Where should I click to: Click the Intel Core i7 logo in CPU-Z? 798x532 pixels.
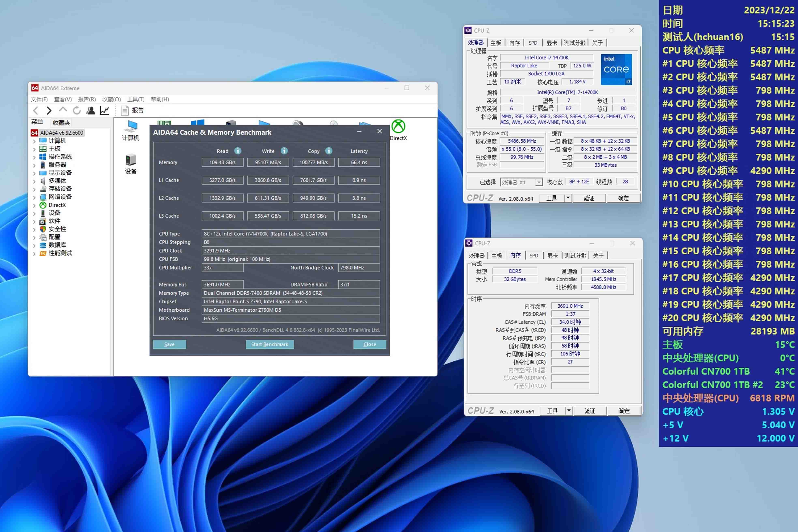[616, 70]
